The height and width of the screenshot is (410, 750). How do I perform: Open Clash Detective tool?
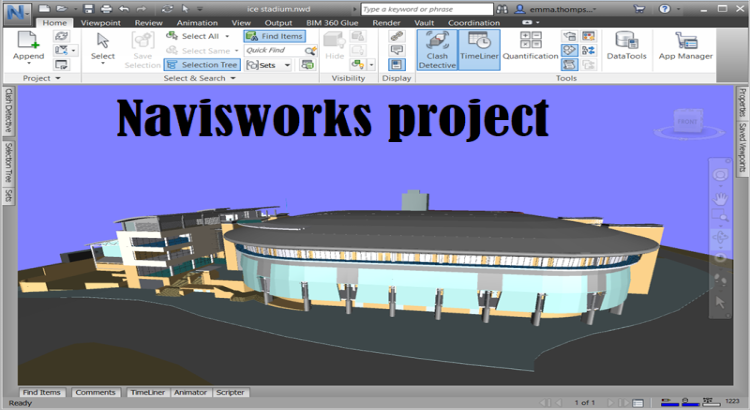coord(437,50)
